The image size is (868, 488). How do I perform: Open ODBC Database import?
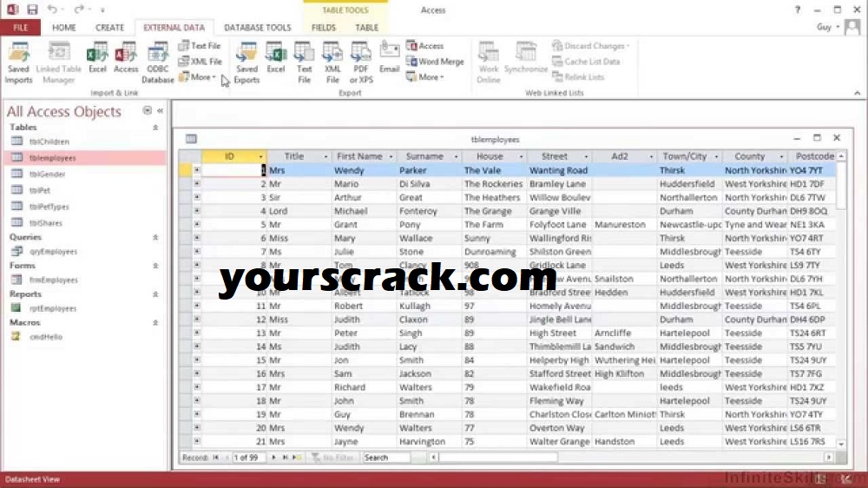pyautogui.click(x=158, y=63)
